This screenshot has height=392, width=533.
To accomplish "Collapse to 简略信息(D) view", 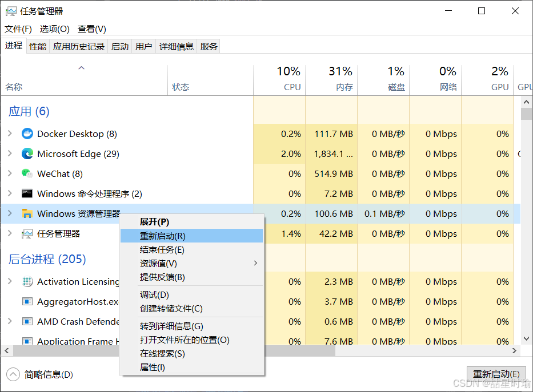I will [x=39, y=375].
